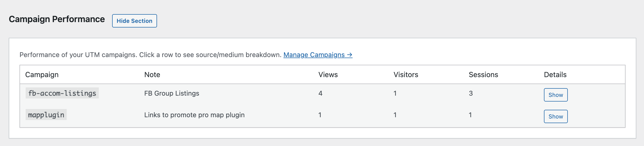Click the views count for fb-accom-listings
This screenshot has height=146, width=644.
pos(320,93)
